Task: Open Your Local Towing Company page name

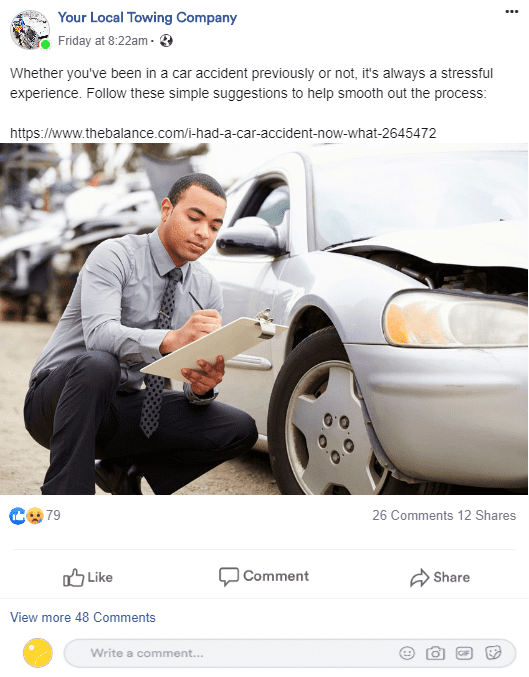Action: [147, 18]
